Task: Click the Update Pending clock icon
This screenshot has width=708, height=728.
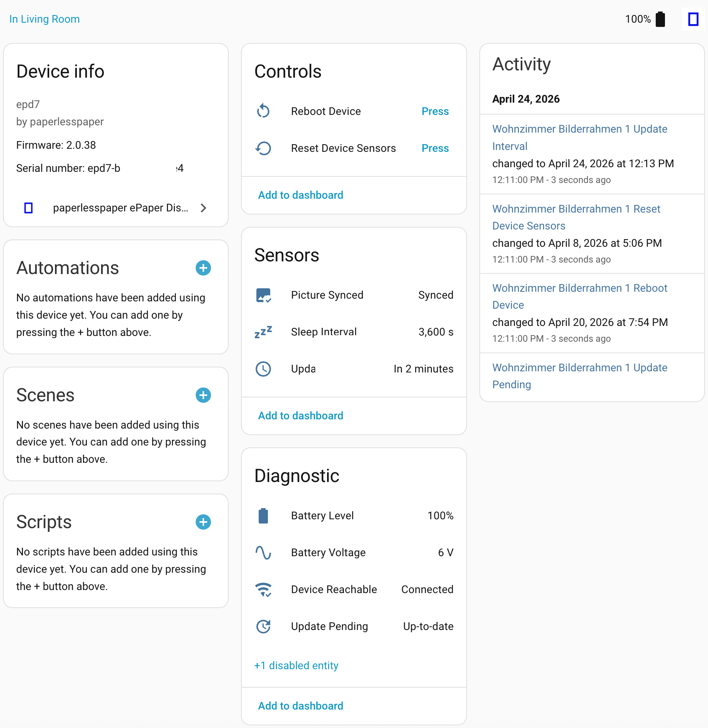Action: tap(263, 626)
